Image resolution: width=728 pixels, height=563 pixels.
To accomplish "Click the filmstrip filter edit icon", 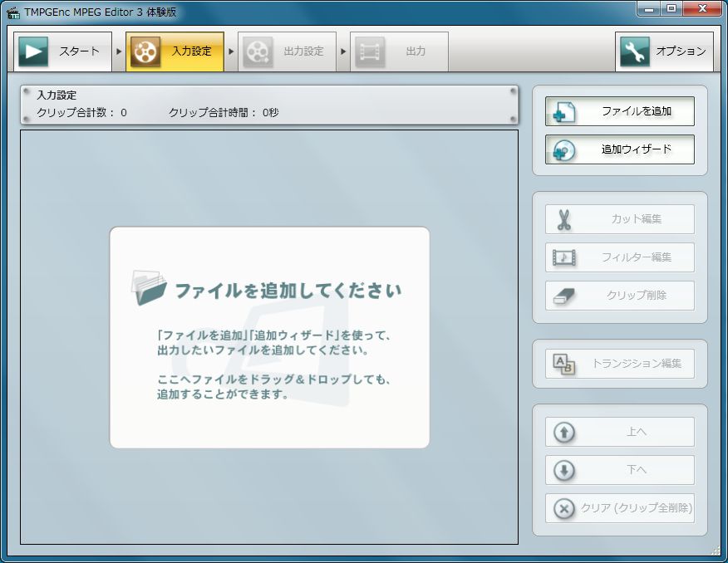I will [x=564, y=257].
